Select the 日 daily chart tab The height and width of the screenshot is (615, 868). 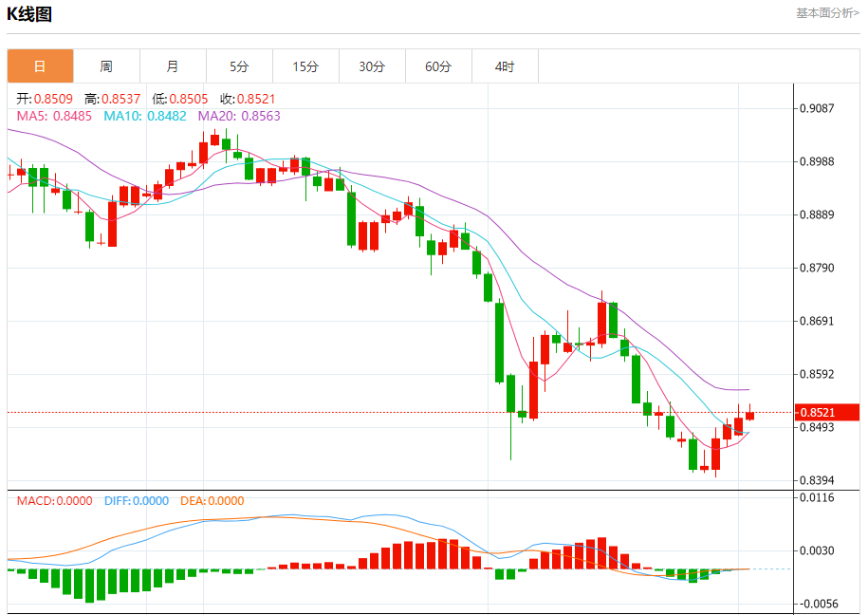40,66
